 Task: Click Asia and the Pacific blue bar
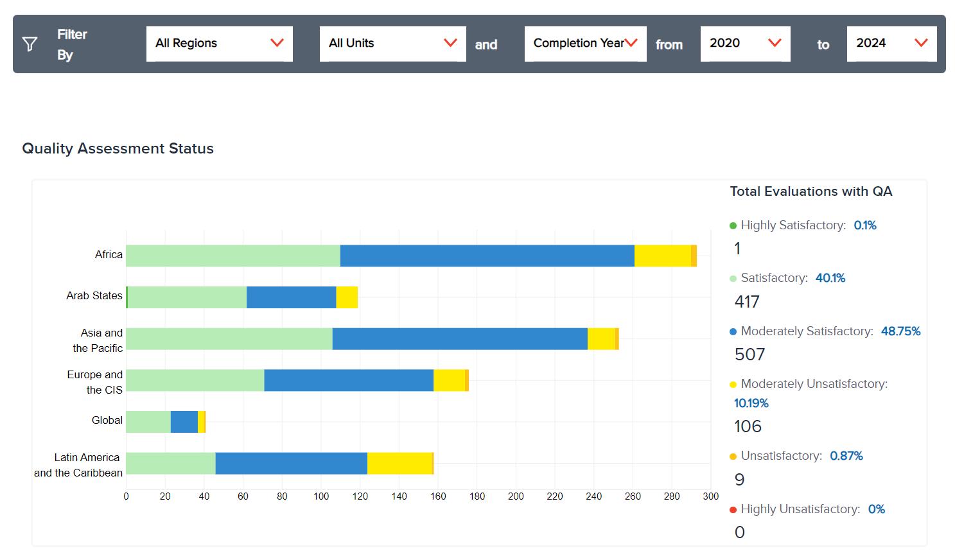460,339
